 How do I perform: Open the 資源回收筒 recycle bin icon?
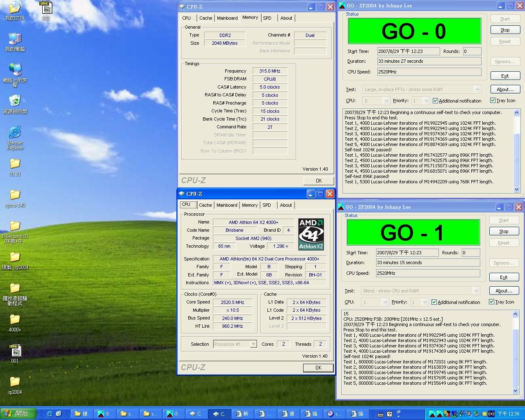(x=15, y=104)
